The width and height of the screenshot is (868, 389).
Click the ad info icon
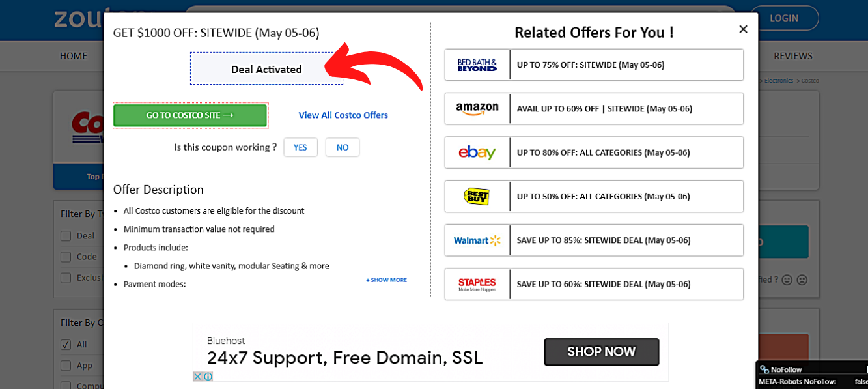[x=208, y=377]
